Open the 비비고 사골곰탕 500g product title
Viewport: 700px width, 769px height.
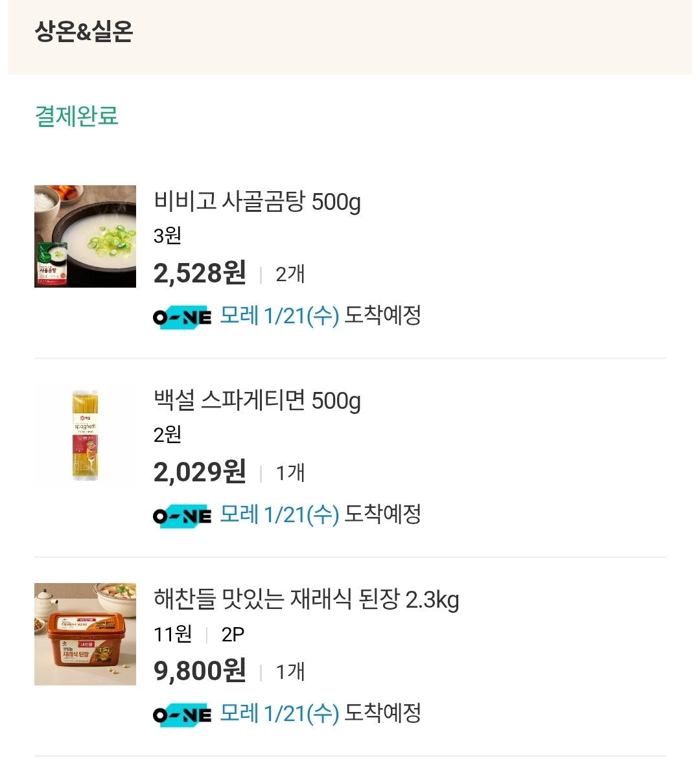[x=257, y=202]
